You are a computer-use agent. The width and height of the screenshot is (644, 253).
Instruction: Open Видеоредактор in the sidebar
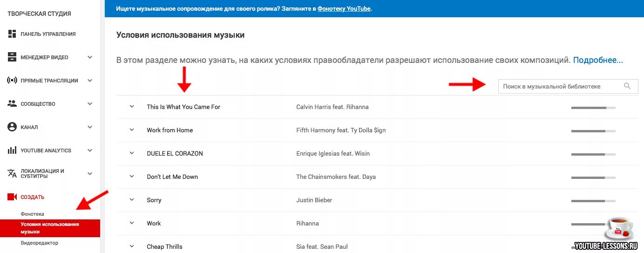39,243
